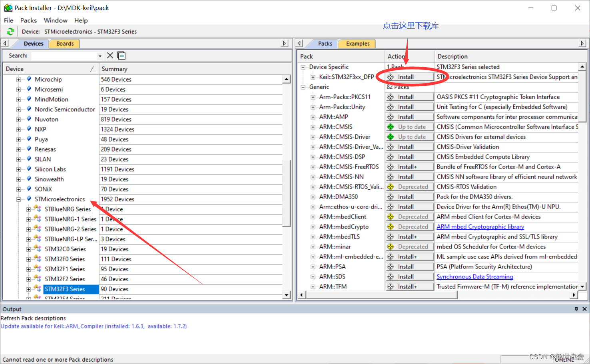Screen dimensions: 590x364
Task: Click green diamond icon for ARM::CMSIS
Action: (x=391, y=127)
